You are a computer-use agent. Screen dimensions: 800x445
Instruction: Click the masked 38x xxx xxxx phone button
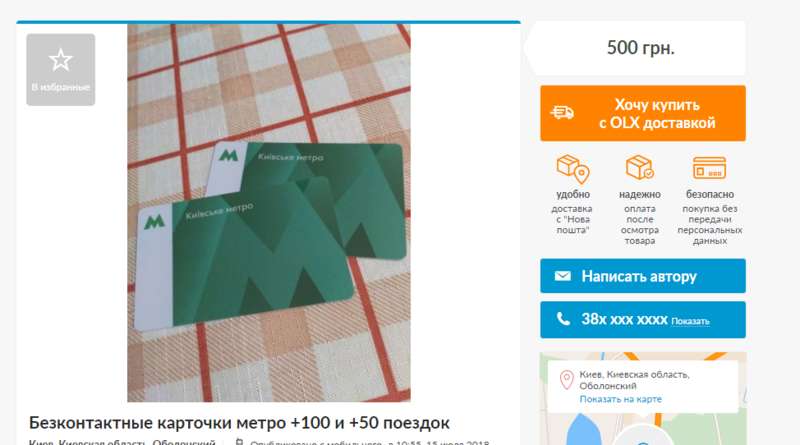(643, 320)
